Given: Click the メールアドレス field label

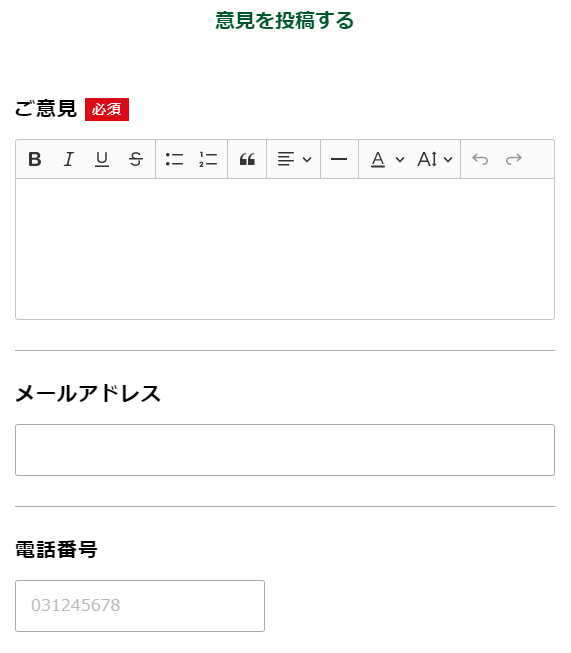Looking at the screenshot, I should coord(88,394).
